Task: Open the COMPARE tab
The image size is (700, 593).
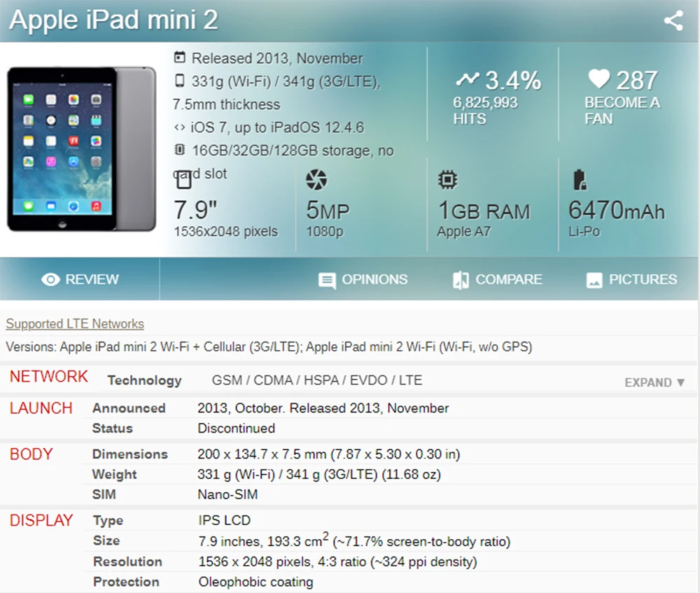Action: 497,279
